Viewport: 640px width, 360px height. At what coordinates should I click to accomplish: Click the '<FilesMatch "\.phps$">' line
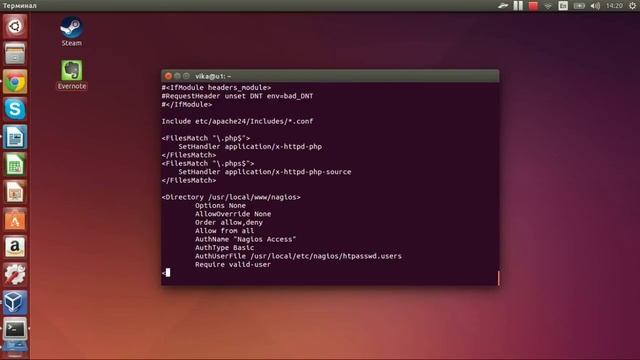(208, 163)
